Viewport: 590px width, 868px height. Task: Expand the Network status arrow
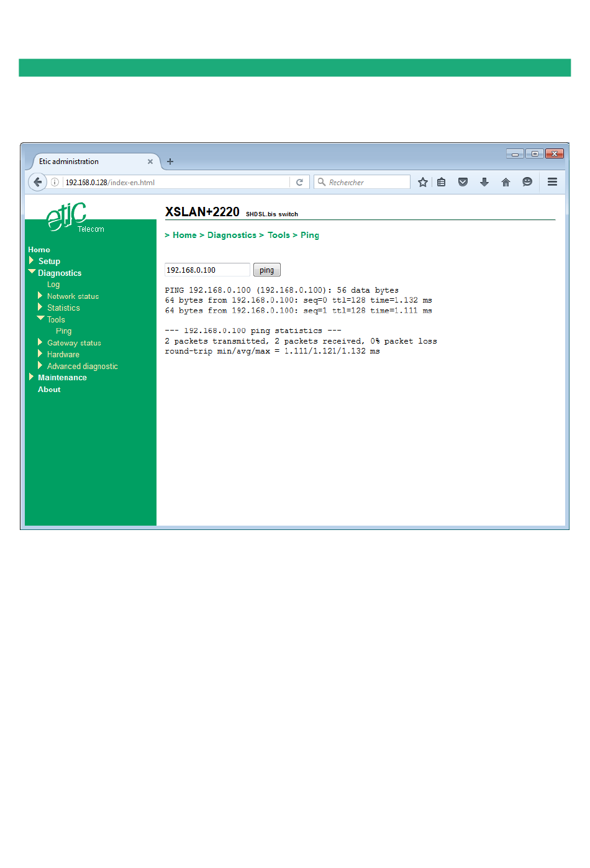pyautogui.click(x=40, y=296)
